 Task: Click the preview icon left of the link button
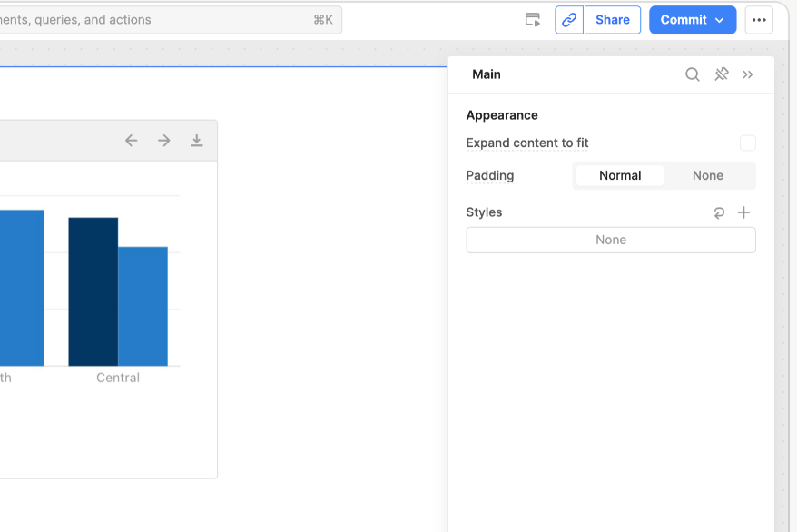click(533, 20)
